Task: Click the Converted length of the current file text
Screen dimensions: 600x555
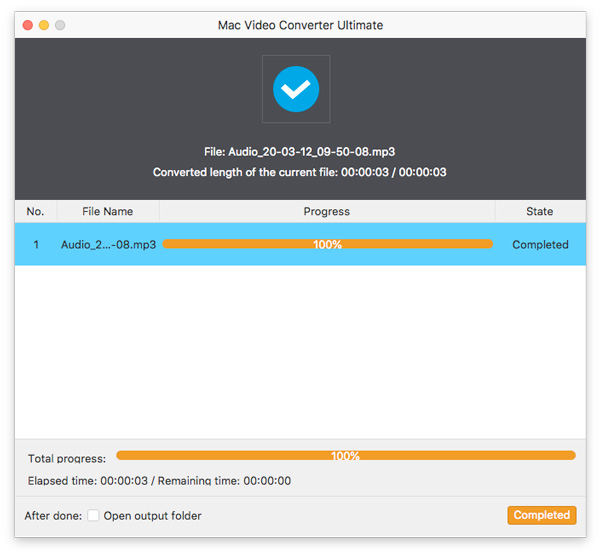Action: click(300, 172)
